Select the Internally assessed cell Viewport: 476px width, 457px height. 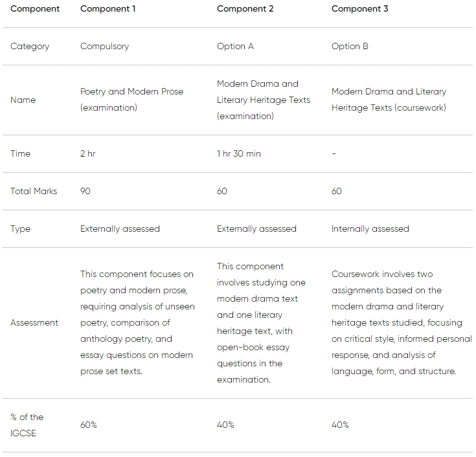[x=370, y=229]
